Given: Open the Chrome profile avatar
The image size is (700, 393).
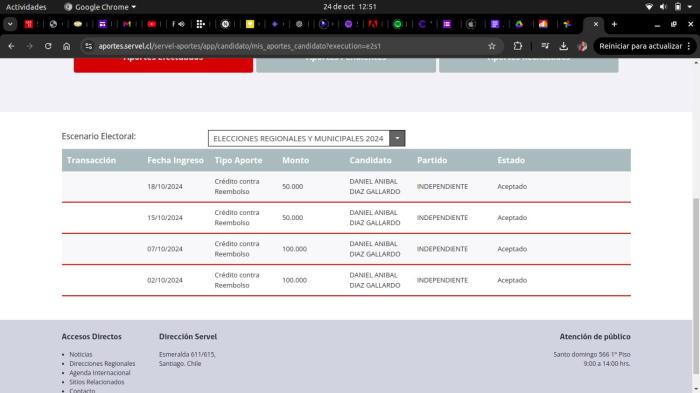Looking at the screenshot, I should (x=582, y=46).
